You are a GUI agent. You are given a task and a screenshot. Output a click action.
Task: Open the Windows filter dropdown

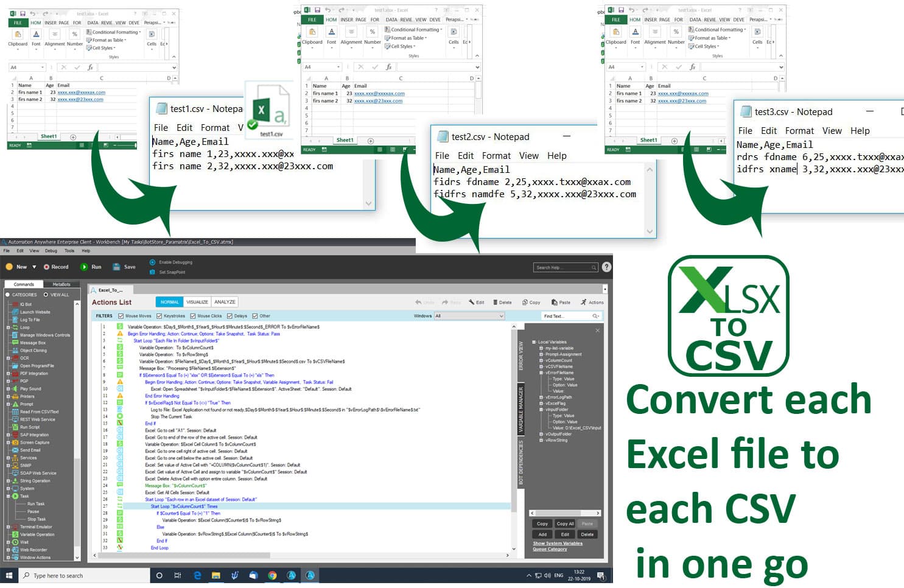tap(469, 316)
